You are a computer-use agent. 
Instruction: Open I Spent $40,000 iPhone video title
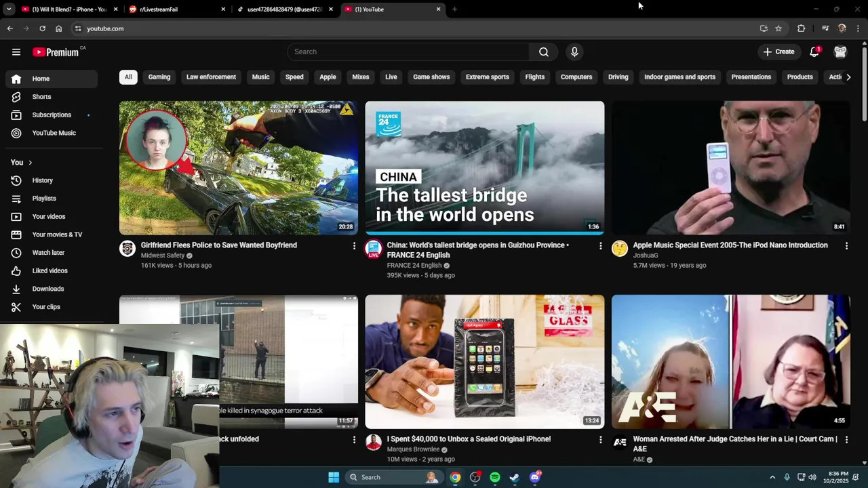[469, 439]
